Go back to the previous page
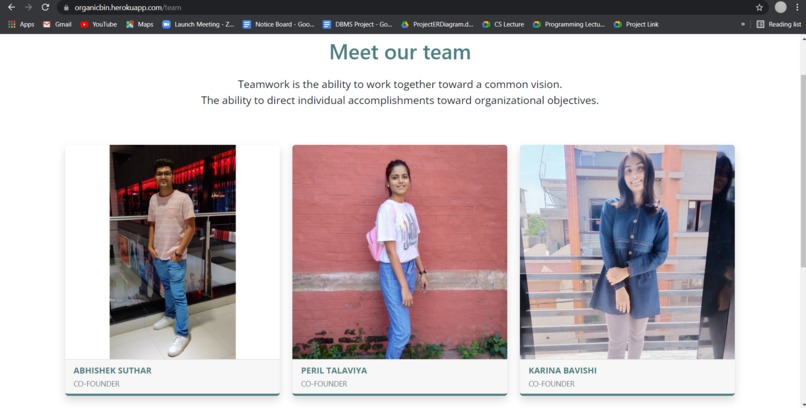806x408 pixels. 11,7
